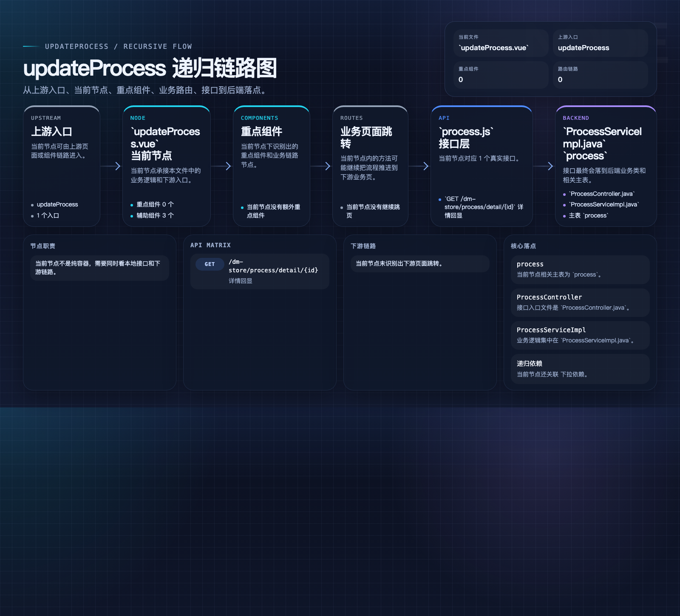Click the /dm-store/process/detail/{id} endpoint path
The height and width of the screenshot is (616, 680).
[273, 266]
